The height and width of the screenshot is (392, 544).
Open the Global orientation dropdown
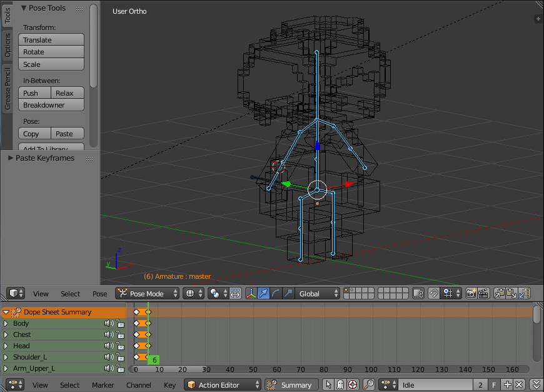(318, 293)
